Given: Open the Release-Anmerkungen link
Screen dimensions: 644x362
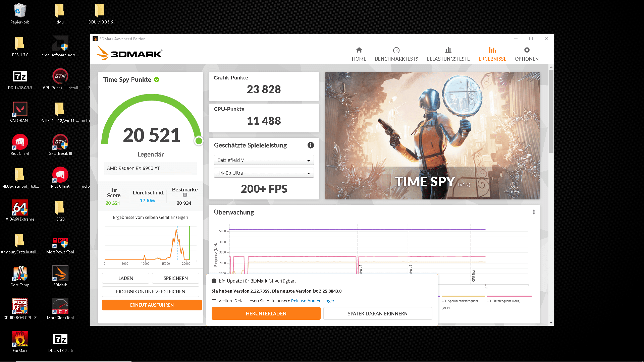Looking at the screenshot, I should tap(313, 301).
